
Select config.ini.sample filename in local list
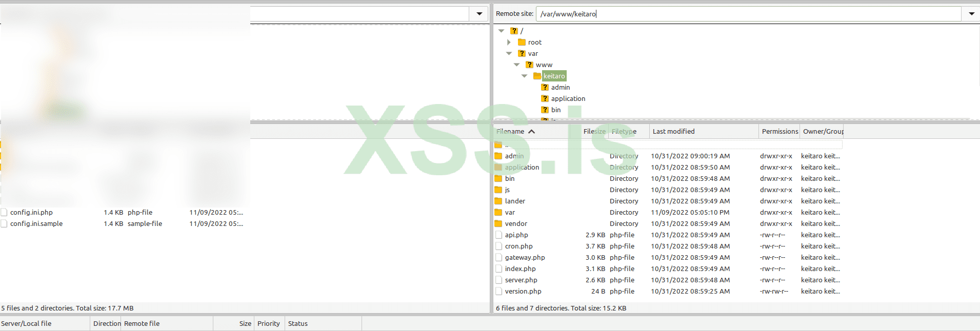click(x=36, y=223)
